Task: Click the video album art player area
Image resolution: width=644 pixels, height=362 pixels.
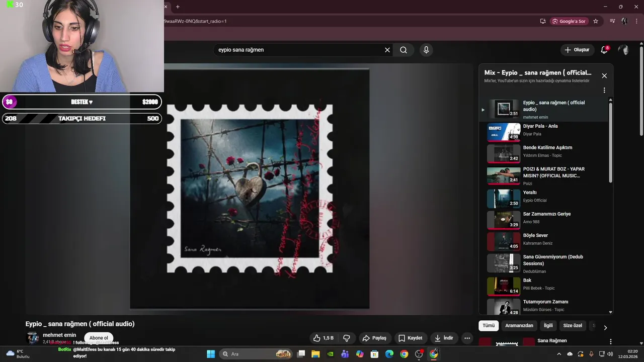Action: 250,189
